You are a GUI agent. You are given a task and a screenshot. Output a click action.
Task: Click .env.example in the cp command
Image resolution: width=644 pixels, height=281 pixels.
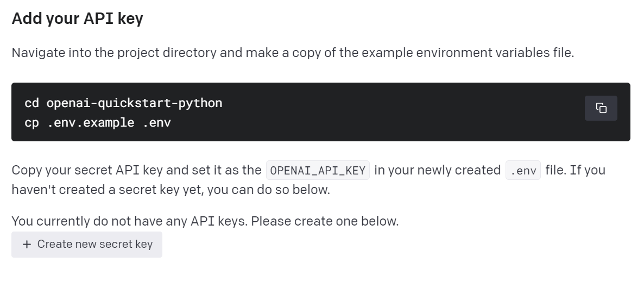pos(91,122)
